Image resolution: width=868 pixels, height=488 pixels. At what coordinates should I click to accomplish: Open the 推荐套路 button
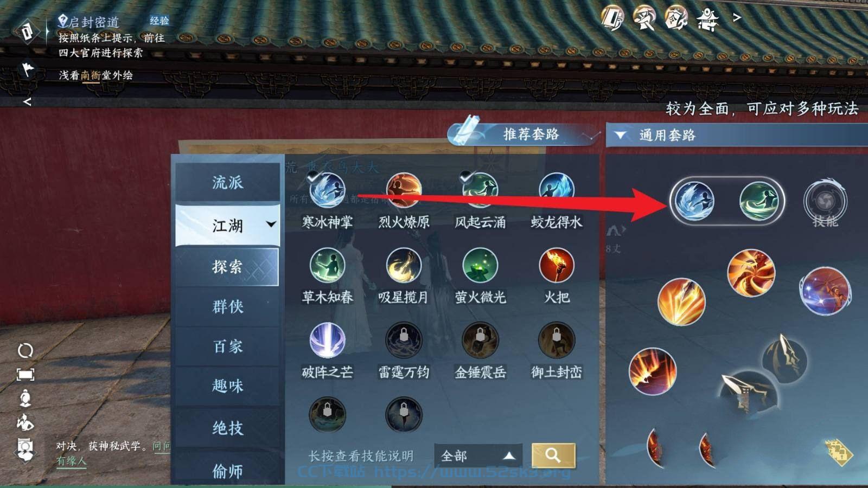pyautogui.click(x=524, y=134)
